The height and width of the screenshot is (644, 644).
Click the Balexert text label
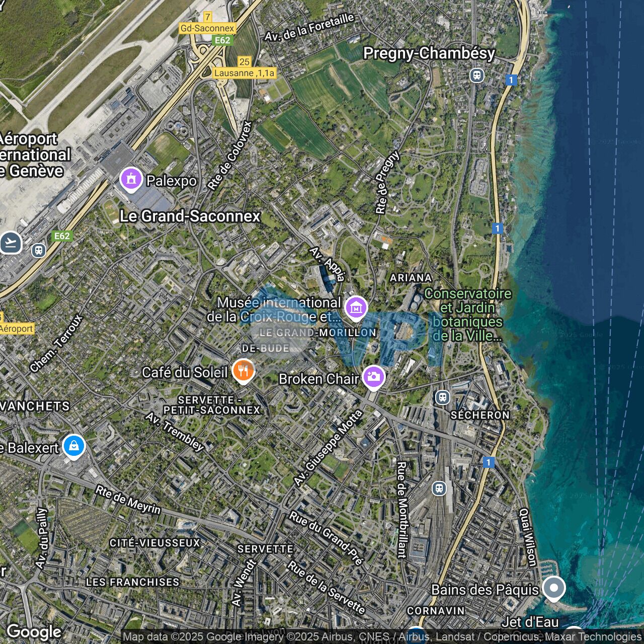coord(30,448)
